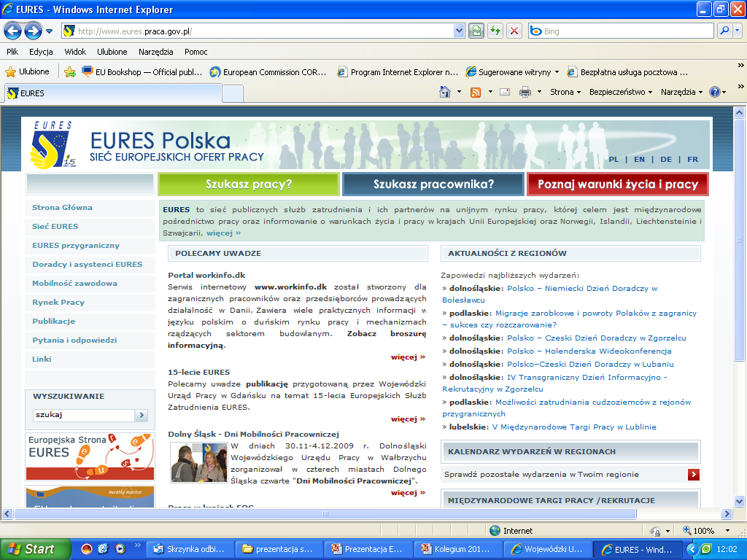Open the zoom level 100% dropdown
The width and height of the screenshot is (747, 560).
pos(727,531)
